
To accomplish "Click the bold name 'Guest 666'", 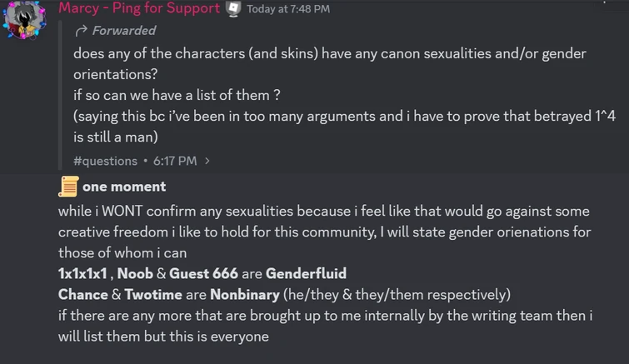I will pos(203,273).
